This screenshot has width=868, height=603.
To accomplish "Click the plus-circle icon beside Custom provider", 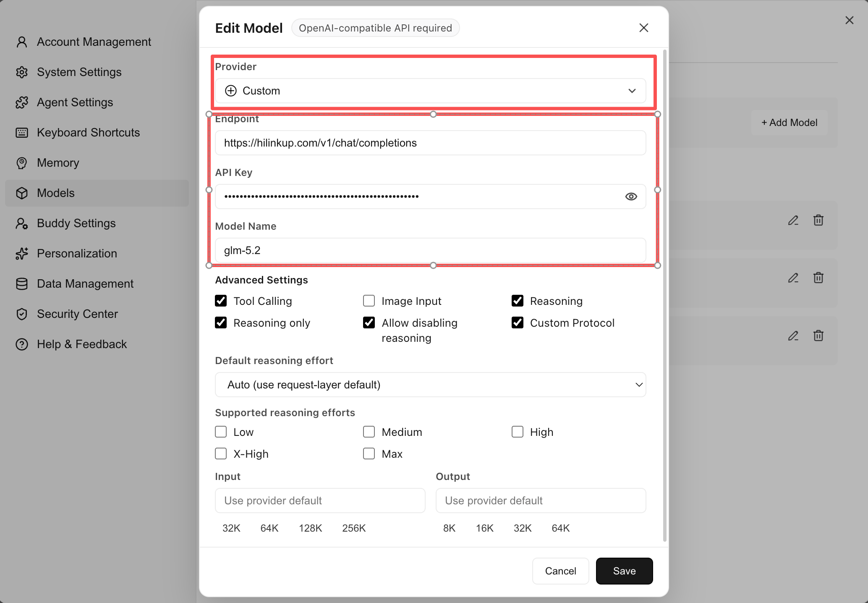I will [231, 91].
